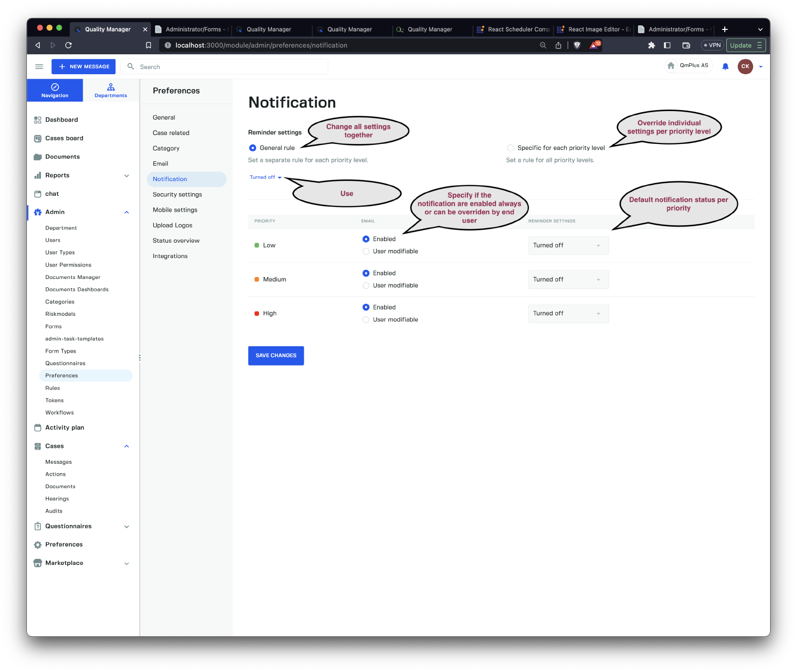797x672 pixels.
Task: Click the New Message button
Action: [84, 67]
